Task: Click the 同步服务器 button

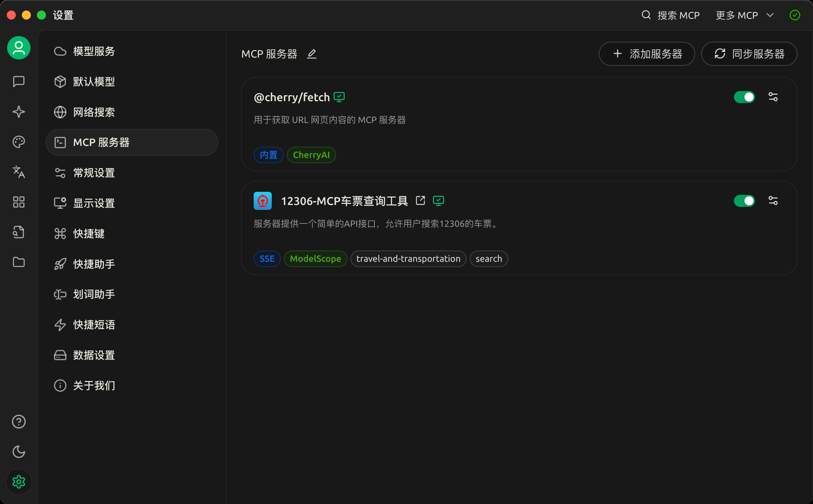Action: coord(749,54)
